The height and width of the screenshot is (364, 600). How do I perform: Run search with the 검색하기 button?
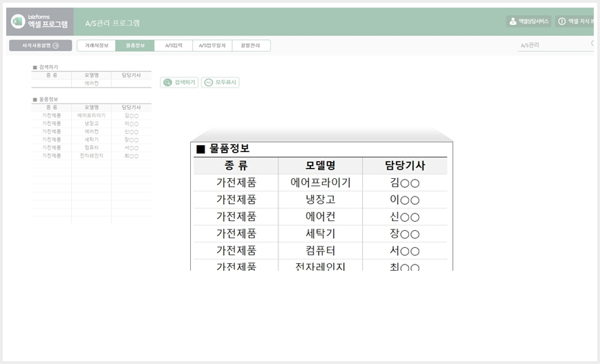coord(179,82)
